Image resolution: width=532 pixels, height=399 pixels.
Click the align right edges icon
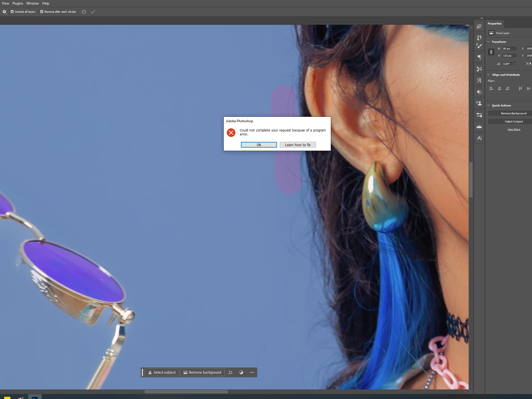(507, 88)
